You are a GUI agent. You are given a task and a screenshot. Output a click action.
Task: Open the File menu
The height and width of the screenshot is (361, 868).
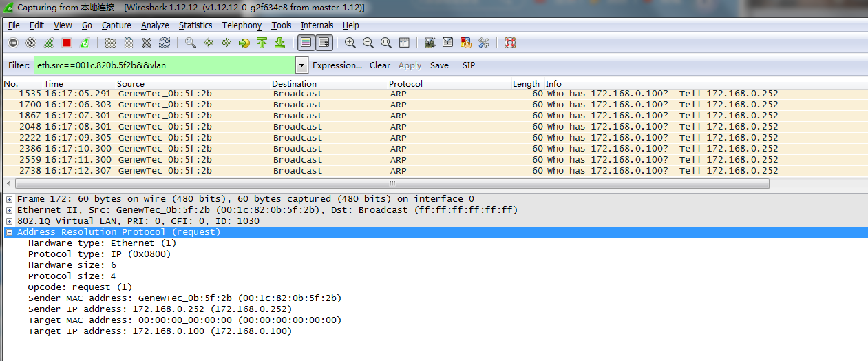(x=14, y=25)
